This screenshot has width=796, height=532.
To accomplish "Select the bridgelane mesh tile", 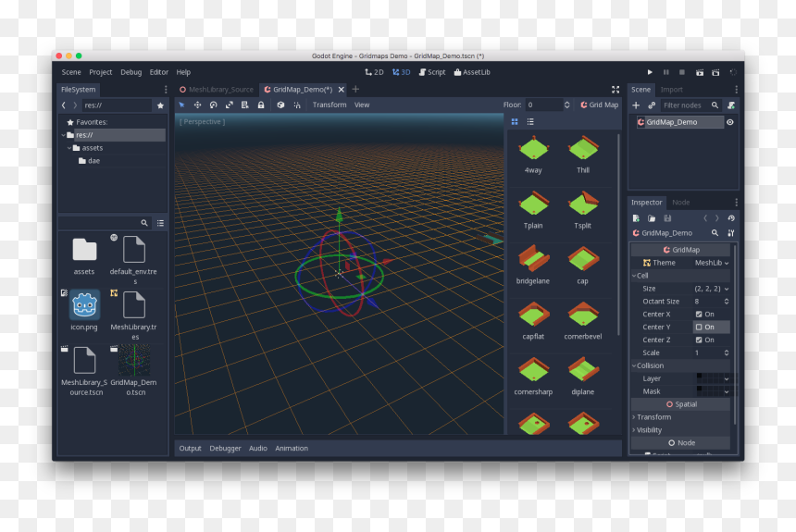I will (x=533, y=265).
